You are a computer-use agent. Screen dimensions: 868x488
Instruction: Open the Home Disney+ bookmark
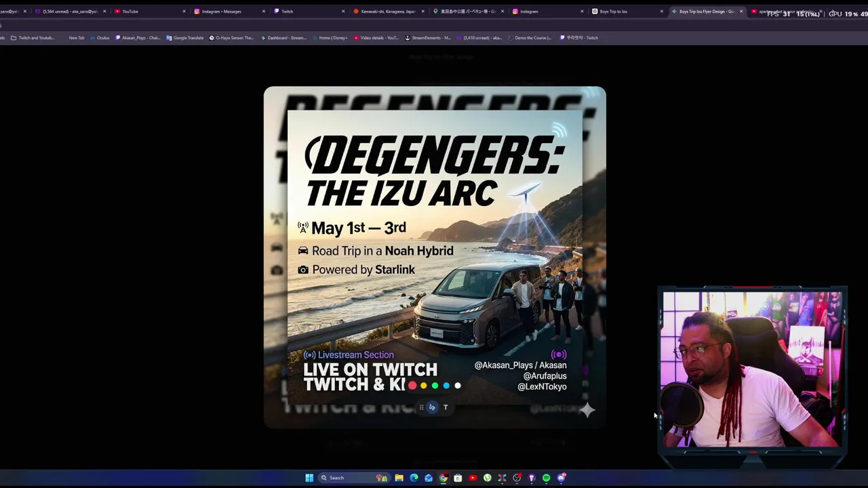tap(330, 38)
